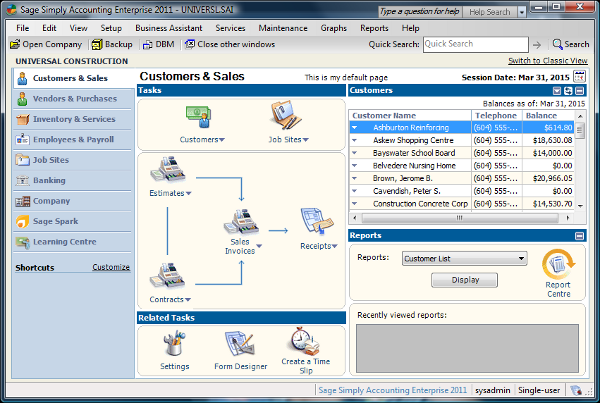The image size is (600, 403).
Task: Click the Customers pane options icon
Action: (557, 91)
